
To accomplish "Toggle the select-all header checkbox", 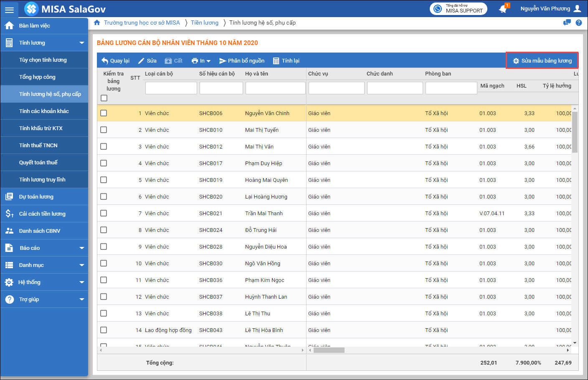I will tap(104, 98).
